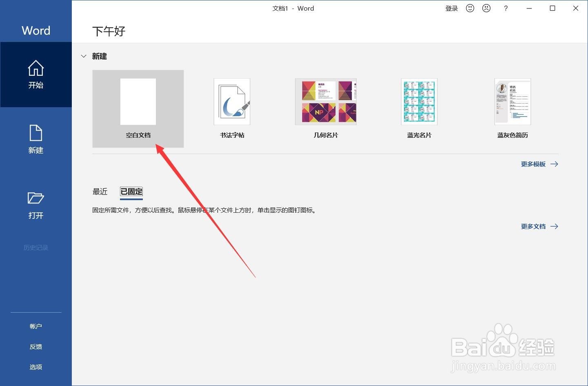Open 反馈 in the sidebar
This screenshot has width=588, height=386.
(x=36, y=347)
